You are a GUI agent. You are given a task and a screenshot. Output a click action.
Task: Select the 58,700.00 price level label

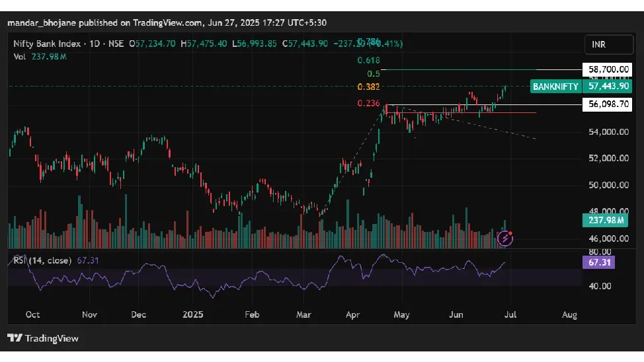point(608,69)
